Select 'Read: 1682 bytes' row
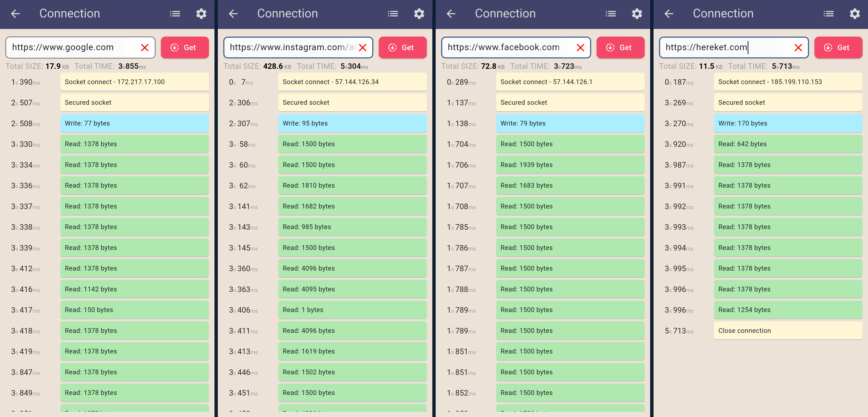868x417 pixels. tap(352, 206)
